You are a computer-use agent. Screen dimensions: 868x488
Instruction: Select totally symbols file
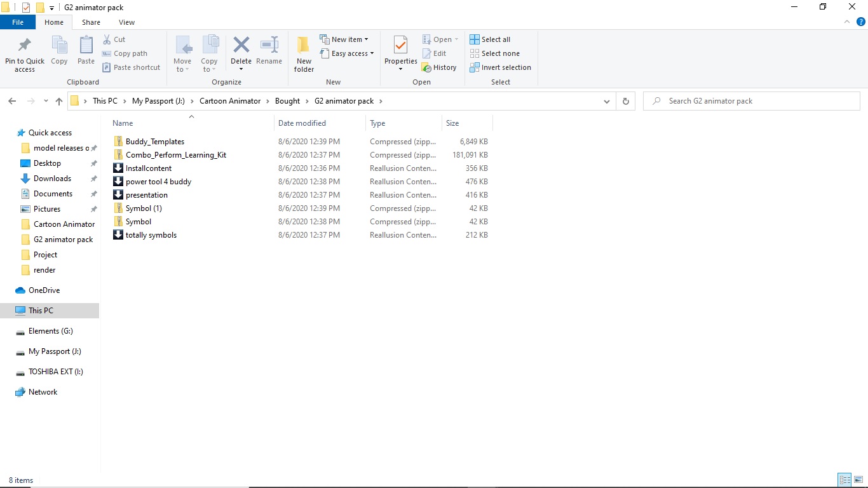pyautogui.click(x=151, y=235)
